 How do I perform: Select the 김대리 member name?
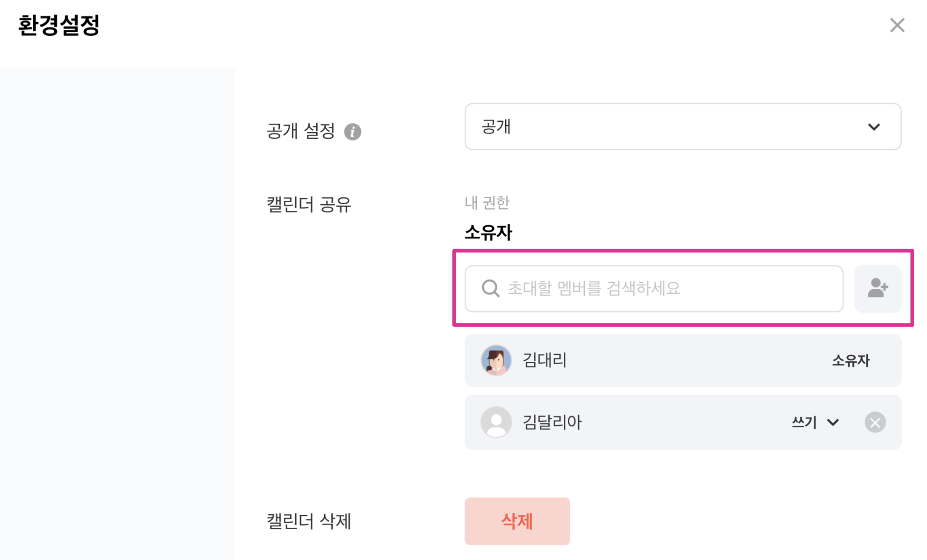tap(544, 360)
